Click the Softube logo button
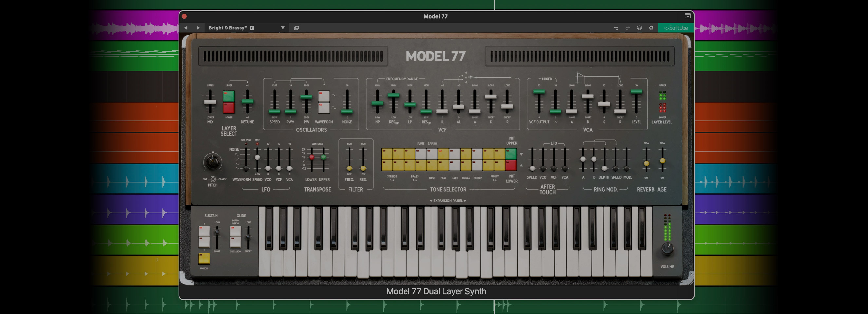The width and height of the screenshot is (868, 314). [x=676, y=28]
